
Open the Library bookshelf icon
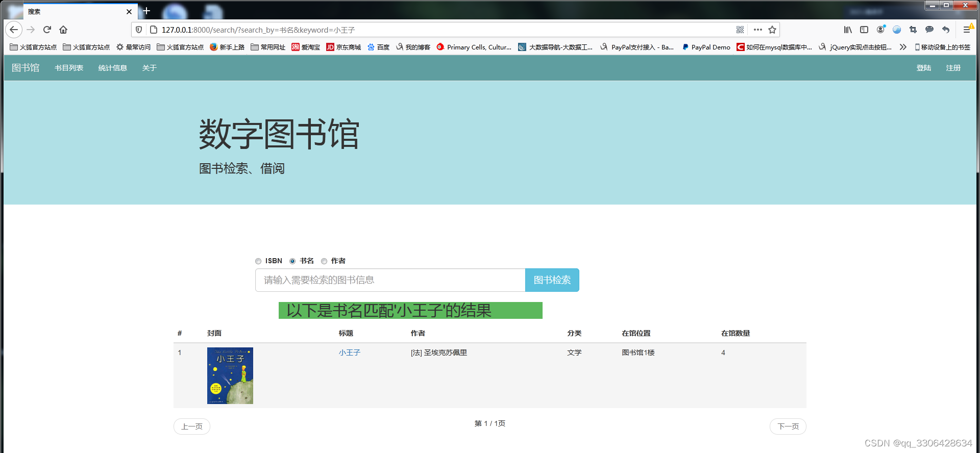[848, 30]
